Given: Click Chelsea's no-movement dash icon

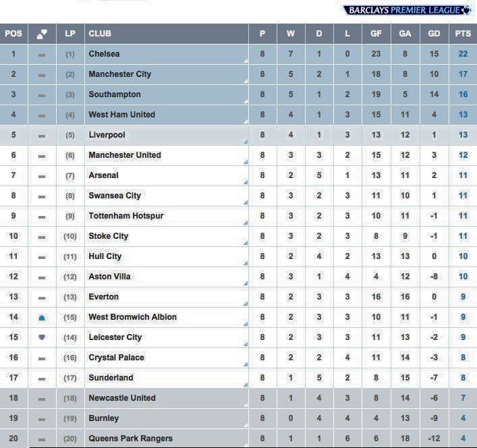Looking at the screenshot, I should pos(42,55).
